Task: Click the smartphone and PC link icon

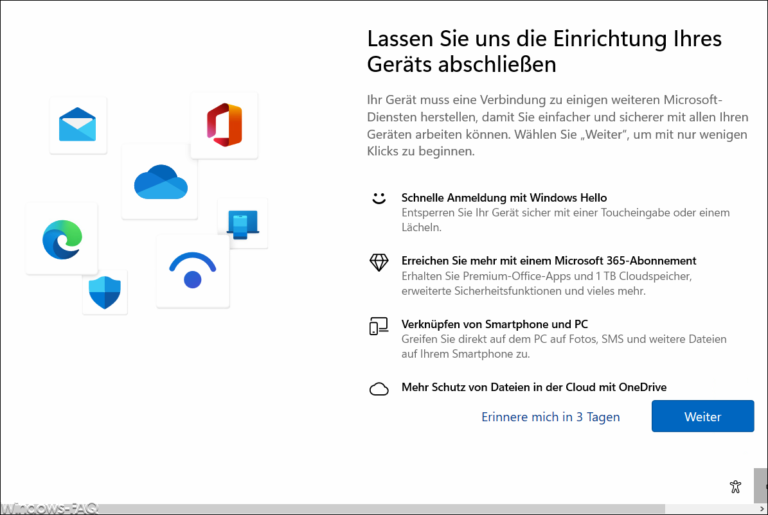Action: coord(379,326)
